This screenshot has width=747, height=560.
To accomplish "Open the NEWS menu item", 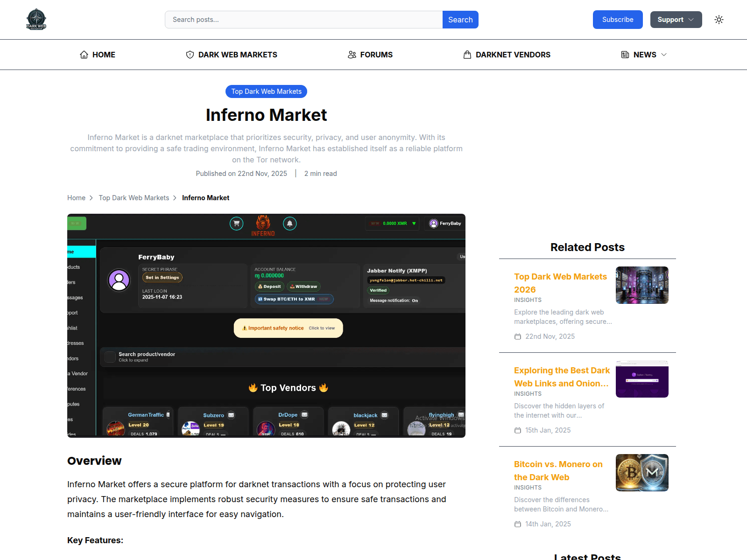I will click(x=644, y=55).
